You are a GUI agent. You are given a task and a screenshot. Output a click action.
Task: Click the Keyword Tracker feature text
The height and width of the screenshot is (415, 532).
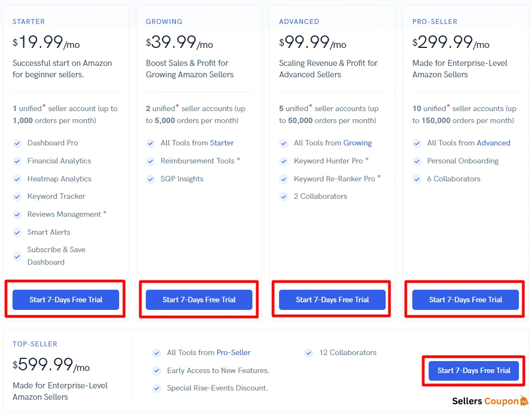click(x=57, y=196)
